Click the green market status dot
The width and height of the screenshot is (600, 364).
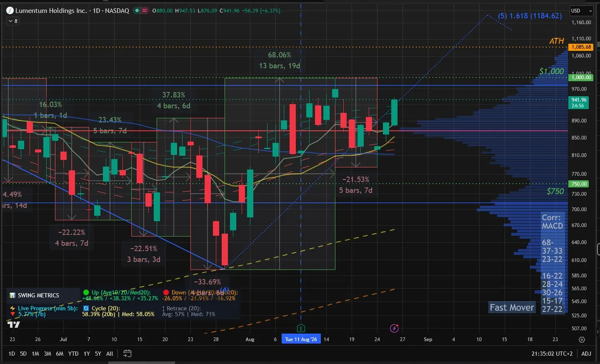pyautogui.click(x=136, y=10)
